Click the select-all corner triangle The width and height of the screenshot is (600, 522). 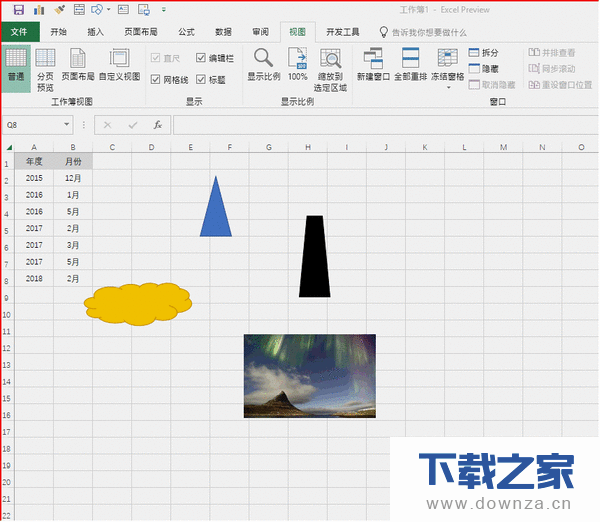pos(8,147)
